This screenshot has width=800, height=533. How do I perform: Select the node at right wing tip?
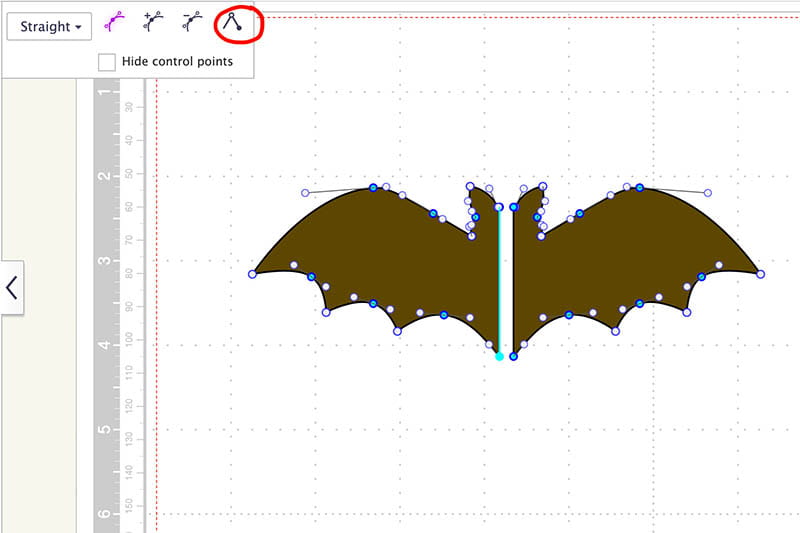760,274
